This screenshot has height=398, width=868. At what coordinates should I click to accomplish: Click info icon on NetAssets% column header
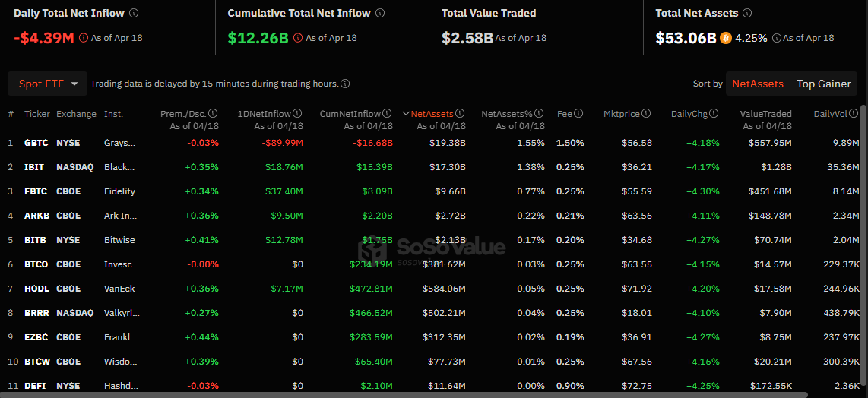(539, 113)
